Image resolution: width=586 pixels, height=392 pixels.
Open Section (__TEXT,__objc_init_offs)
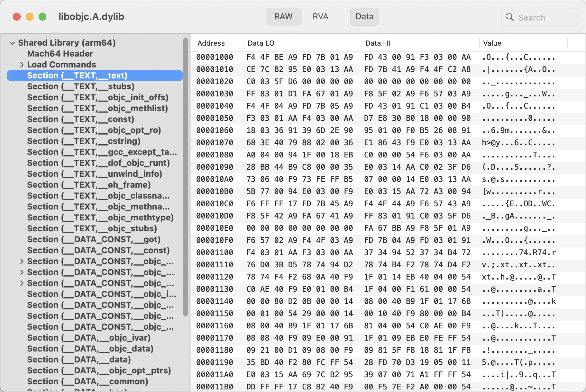coord(98,97)
